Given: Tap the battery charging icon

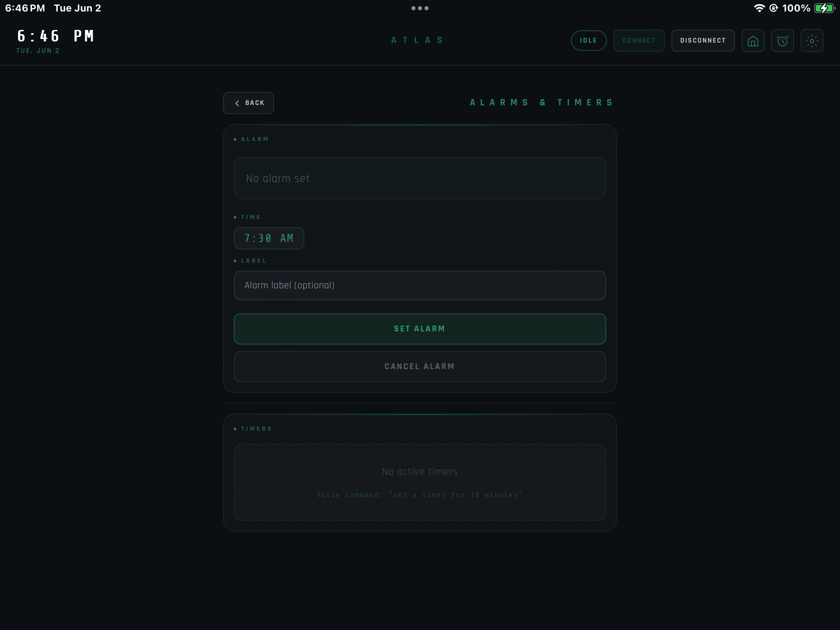Looking at the screenshot, I should click(824, 8).
